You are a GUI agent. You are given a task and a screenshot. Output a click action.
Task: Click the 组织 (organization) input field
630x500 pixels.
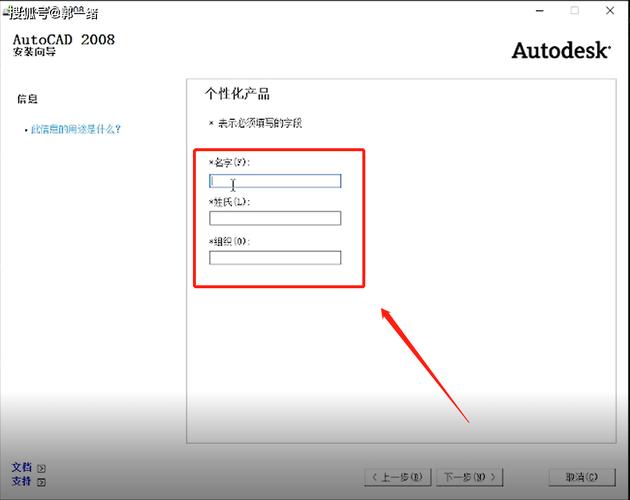point(275,258)
